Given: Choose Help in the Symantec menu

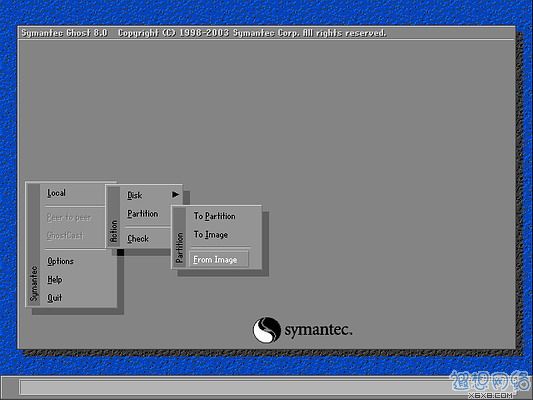Looking at the screenshot, I should (x=54, y=280).
